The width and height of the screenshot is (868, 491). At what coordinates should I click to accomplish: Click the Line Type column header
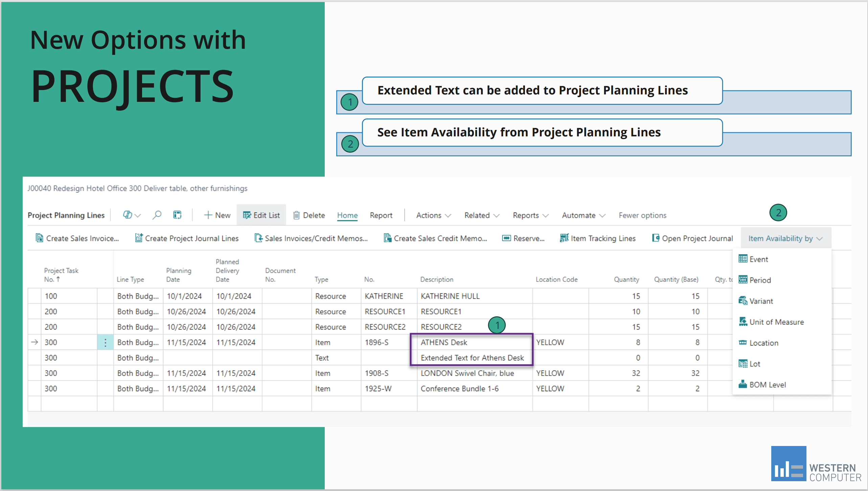point(130,280)
